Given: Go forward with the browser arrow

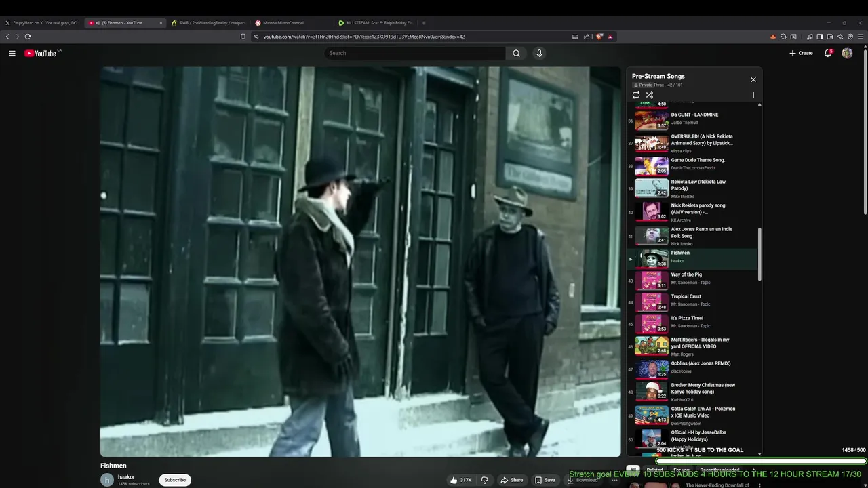Looking at the screenshot, I should pos(17,37).
